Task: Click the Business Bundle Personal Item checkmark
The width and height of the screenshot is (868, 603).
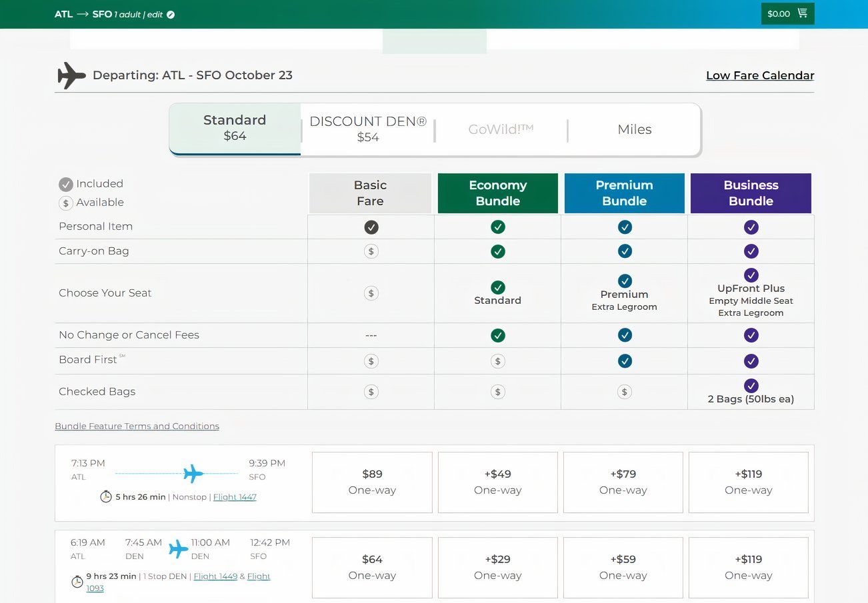Action: pyautogui.click(x=751, y=227)
